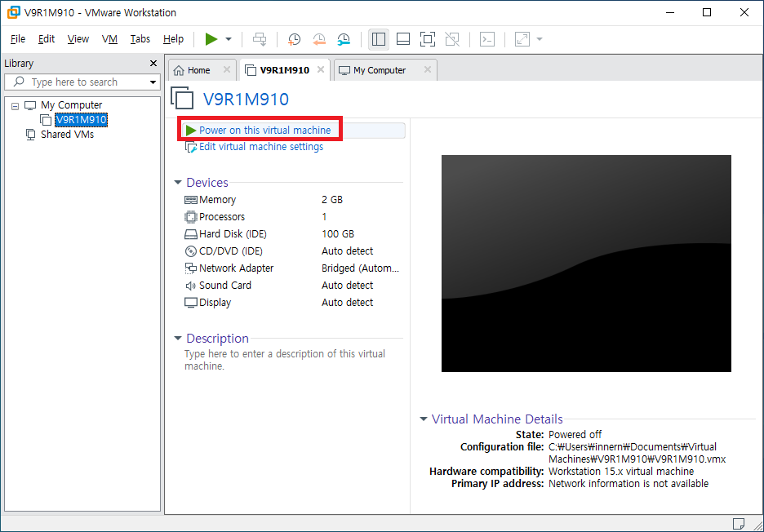The width and height of the screenshot is (764, 532).
Task: Click the green Power On toolbar arrow
Action: pos(211,39)
